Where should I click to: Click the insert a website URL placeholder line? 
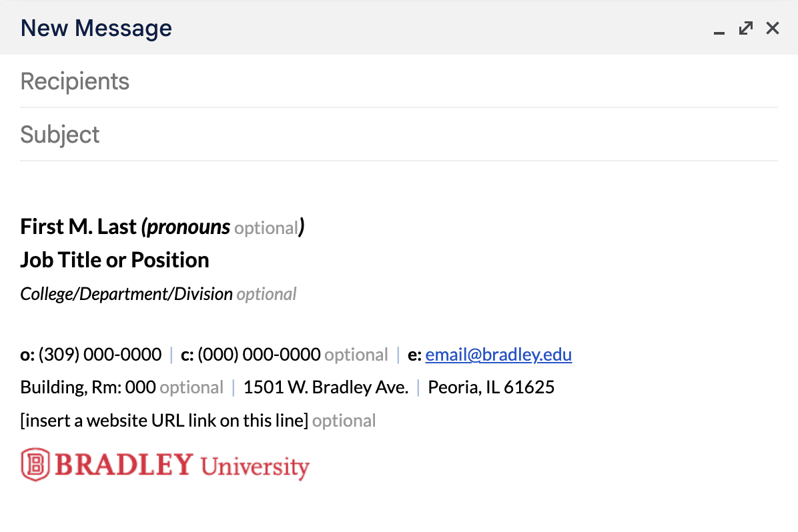[x=165, y=421]
